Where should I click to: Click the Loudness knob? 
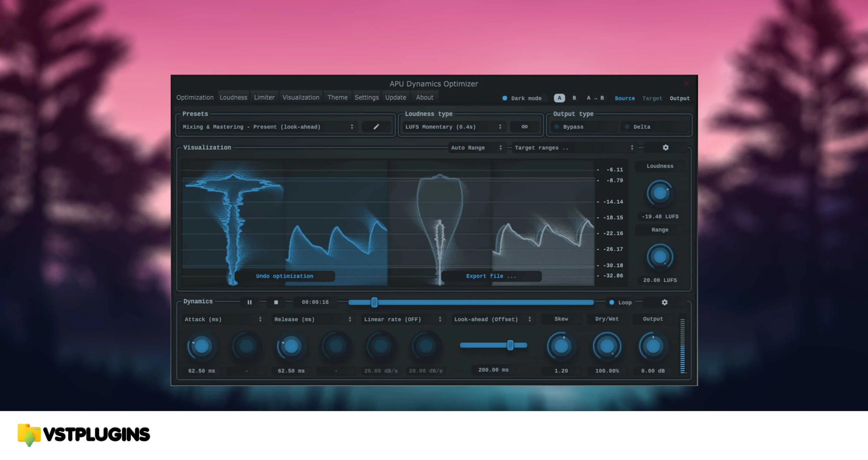tap(659, 193)
